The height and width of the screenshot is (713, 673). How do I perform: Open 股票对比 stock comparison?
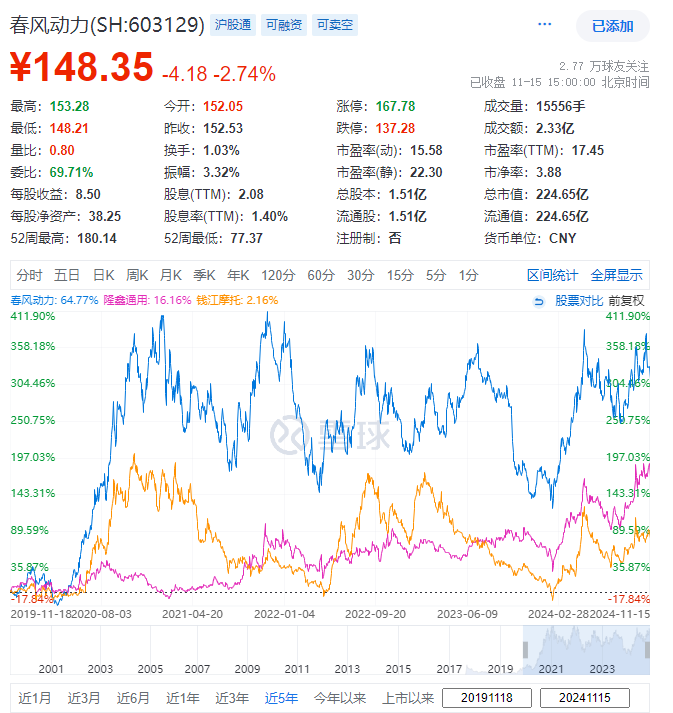pos(578,301)
